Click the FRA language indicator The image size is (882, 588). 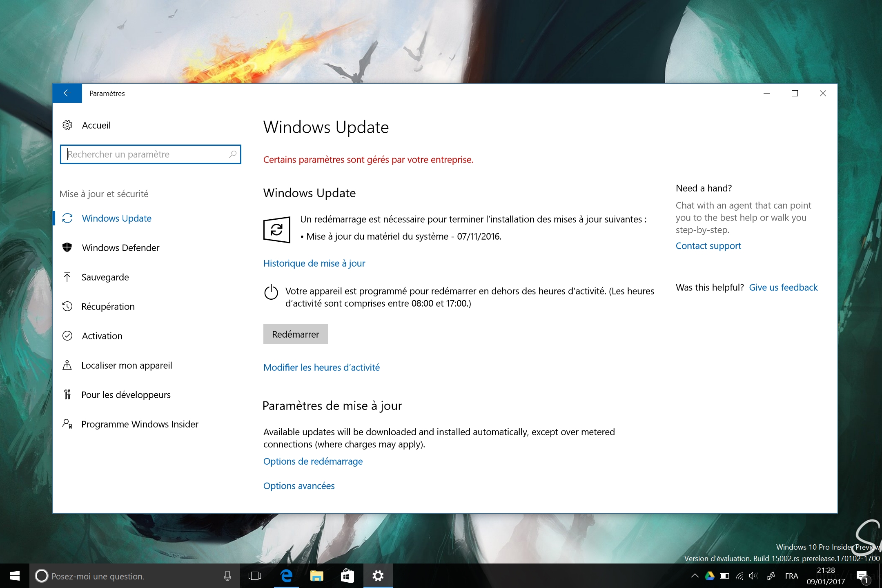coord(791,576)
